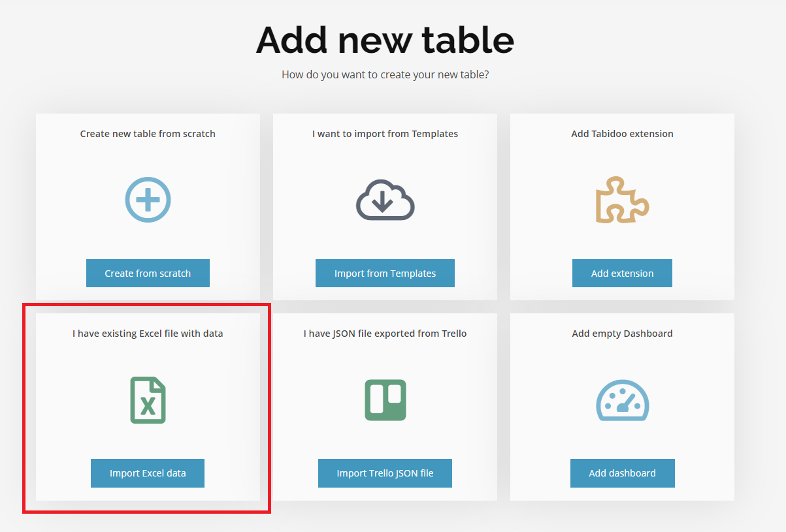Open Import from Templates button
The image size is (786, 532).
click(385, 274)
